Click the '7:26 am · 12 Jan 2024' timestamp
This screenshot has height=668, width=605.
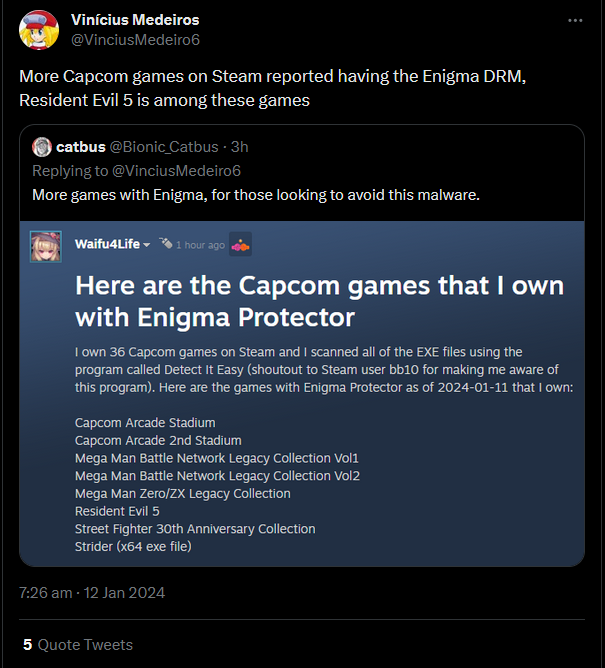[x=92, y=592]
